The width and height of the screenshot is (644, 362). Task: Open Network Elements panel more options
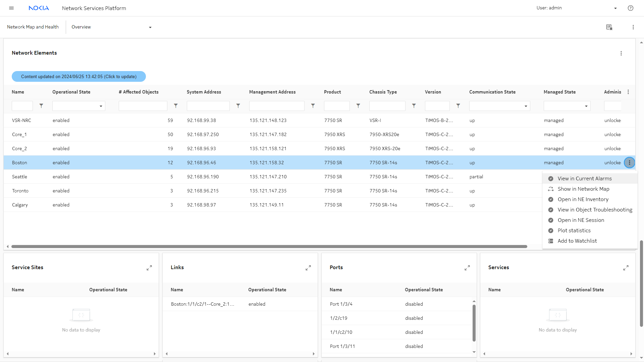coord(621,53)
